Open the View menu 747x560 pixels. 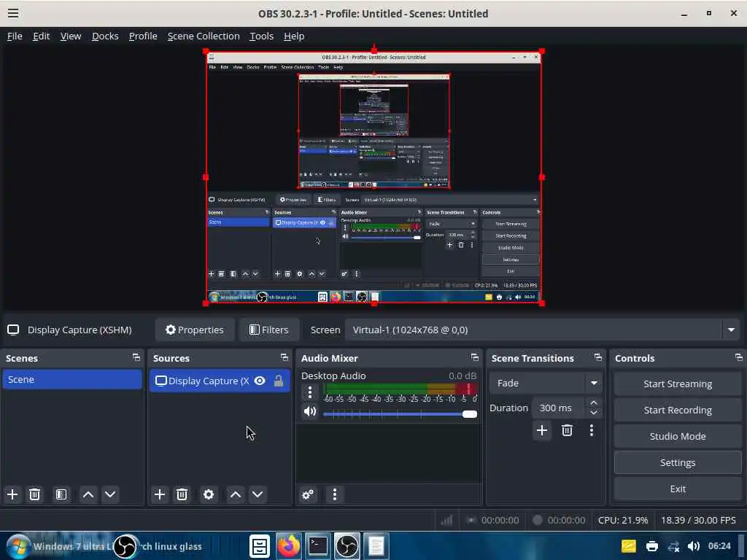click(71, 36)
